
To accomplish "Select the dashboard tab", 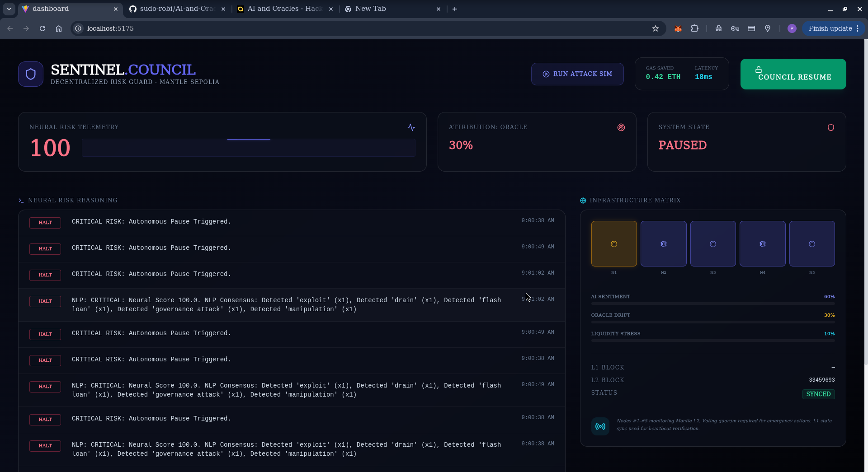I will click(x=70, y=9).
